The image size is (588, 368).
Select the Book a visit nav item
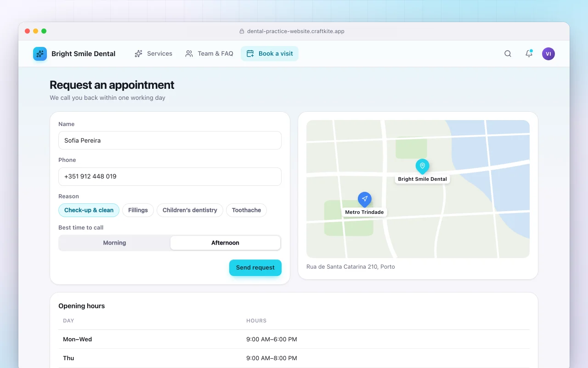pyautogui.click(x=270, y=54)
